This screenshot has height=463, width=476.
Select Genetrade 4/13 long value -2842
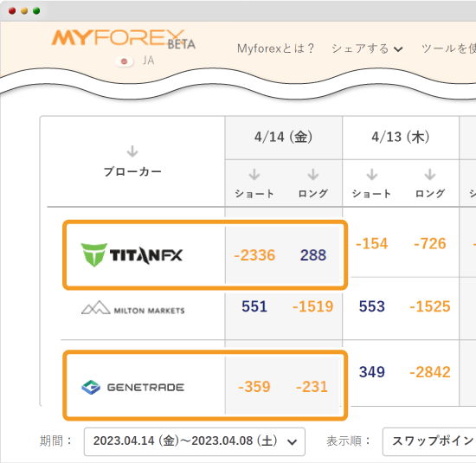coord(430,372)
